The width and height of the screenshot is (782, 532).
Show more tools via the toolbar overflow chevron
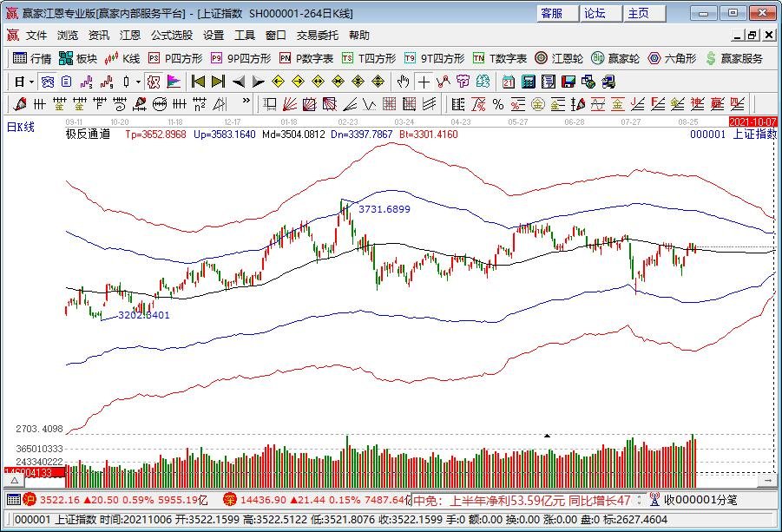click(x=246, y=101)
